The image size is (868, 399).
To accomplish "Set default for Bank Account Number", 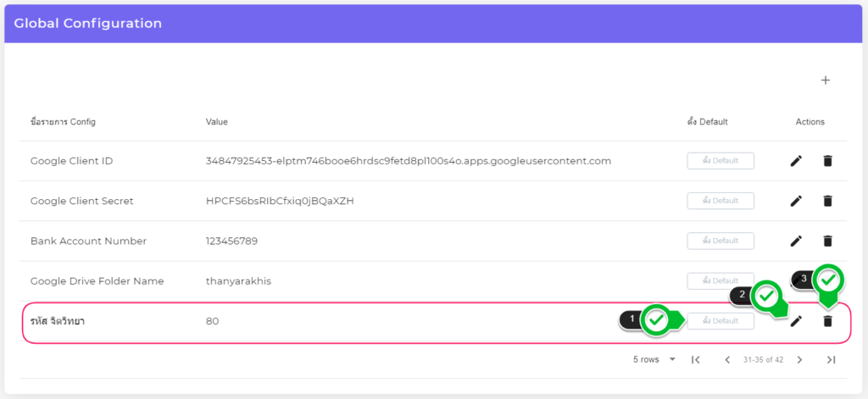I will (x=721, y=241).
